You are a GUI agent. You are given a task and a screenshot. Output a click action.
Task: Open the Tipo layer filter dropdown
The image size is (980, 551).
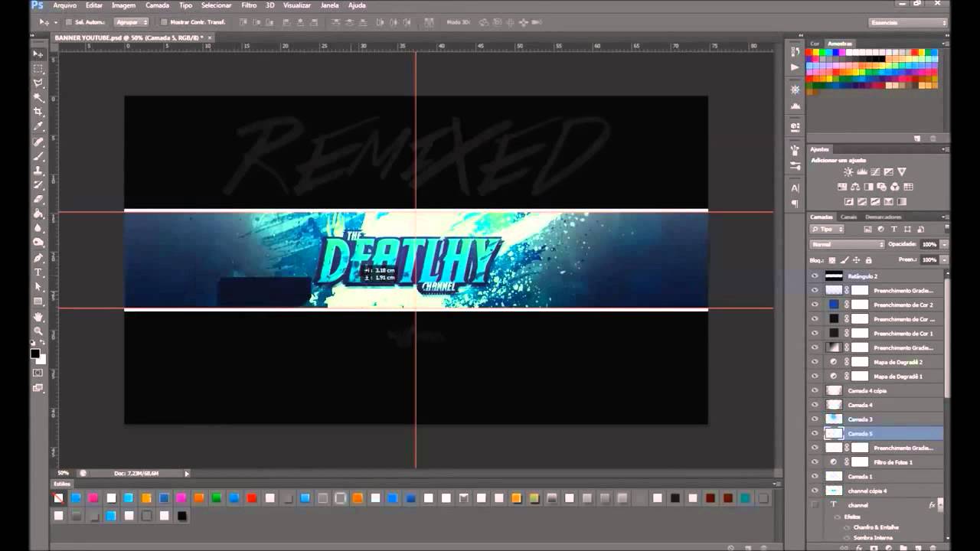tap(827, 229)
